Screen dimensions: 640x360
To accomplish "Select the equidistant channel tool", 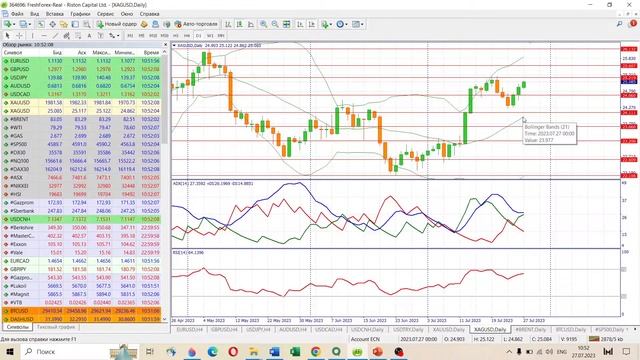I will click(x=67, y=36).
